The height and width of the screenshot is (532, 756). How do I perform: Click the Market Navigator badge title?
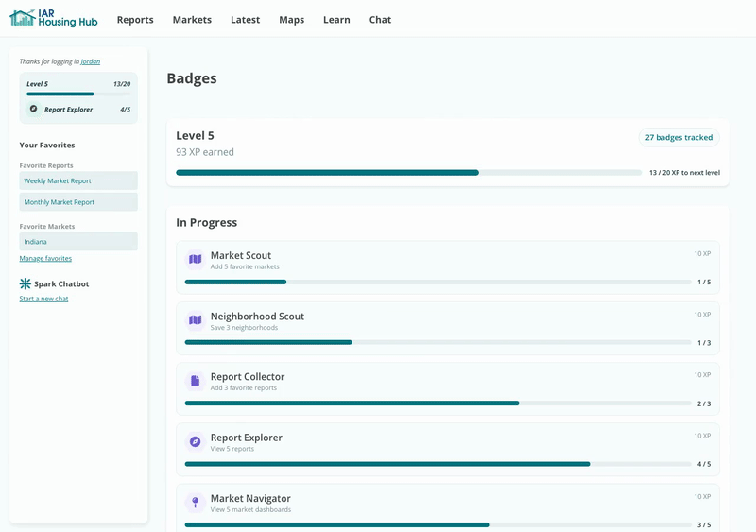[x=250, y=498]
